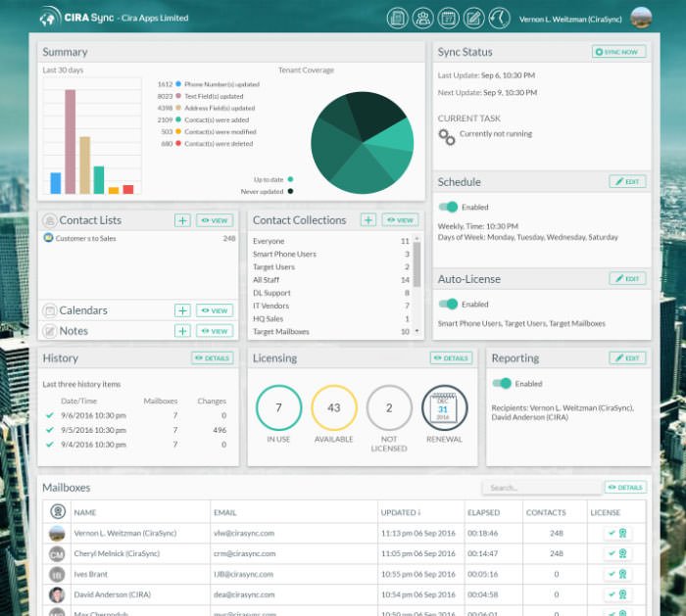Expand the Calendars section

(x=83, y=310)
